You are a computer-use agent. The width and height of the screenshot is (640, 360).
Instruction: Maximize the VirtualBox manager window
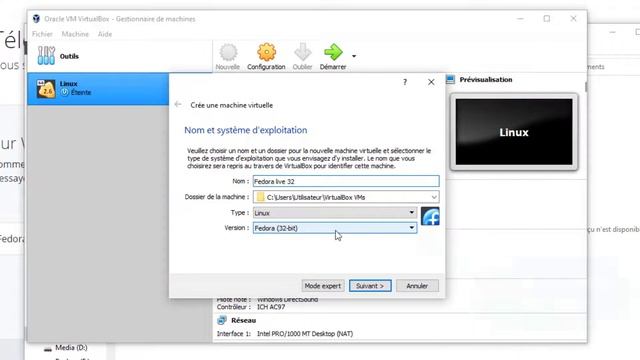click(547, 18)
